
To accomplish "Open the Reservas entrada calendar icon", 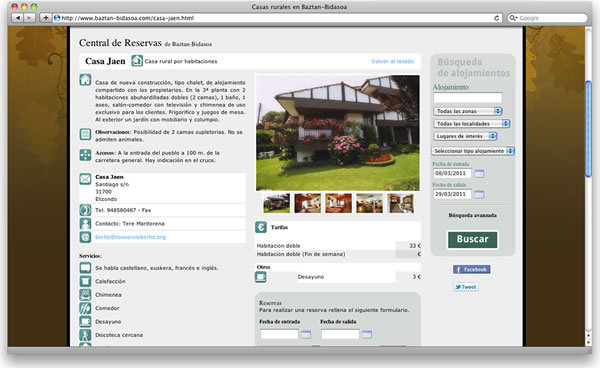I will (x=306, y=335).
